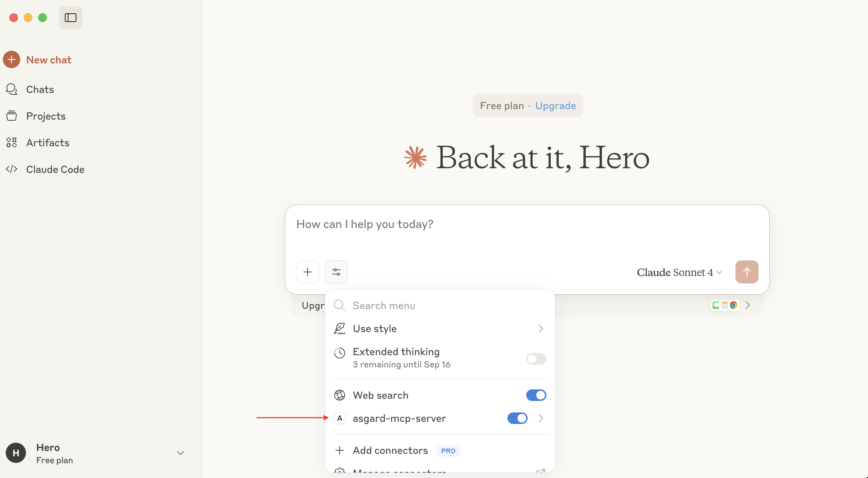Enable the Extended thinking toggle
Screen dimensions: 868x478
(536, 359)
